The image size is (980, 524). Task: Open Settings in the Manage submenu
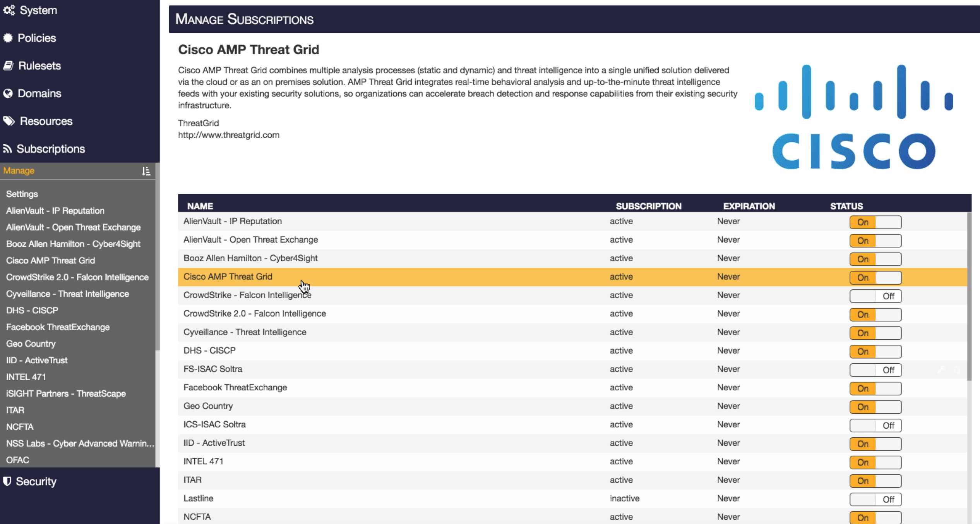(x=22, y=194)
